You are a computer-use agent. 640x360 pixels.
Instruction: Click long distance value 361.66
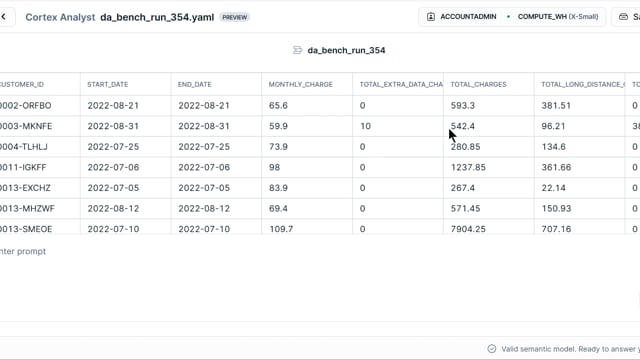point(556,167)
